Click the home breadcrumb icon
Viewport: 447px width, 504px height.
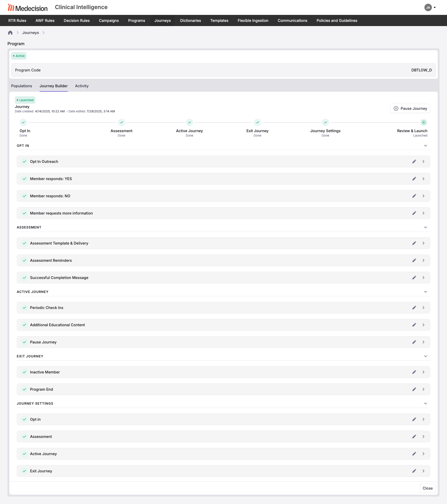click(x=10, y=33)
